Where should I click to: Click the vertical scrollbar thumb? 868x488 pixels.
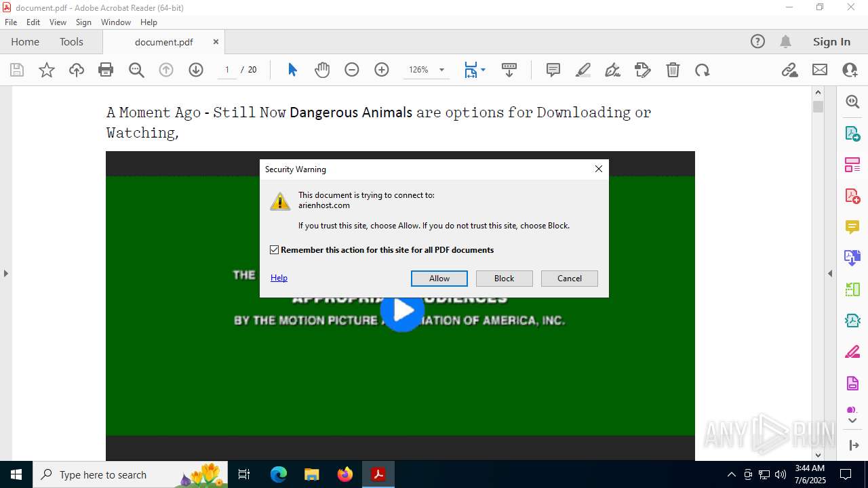pyautogui.click(x=818, y=106)
